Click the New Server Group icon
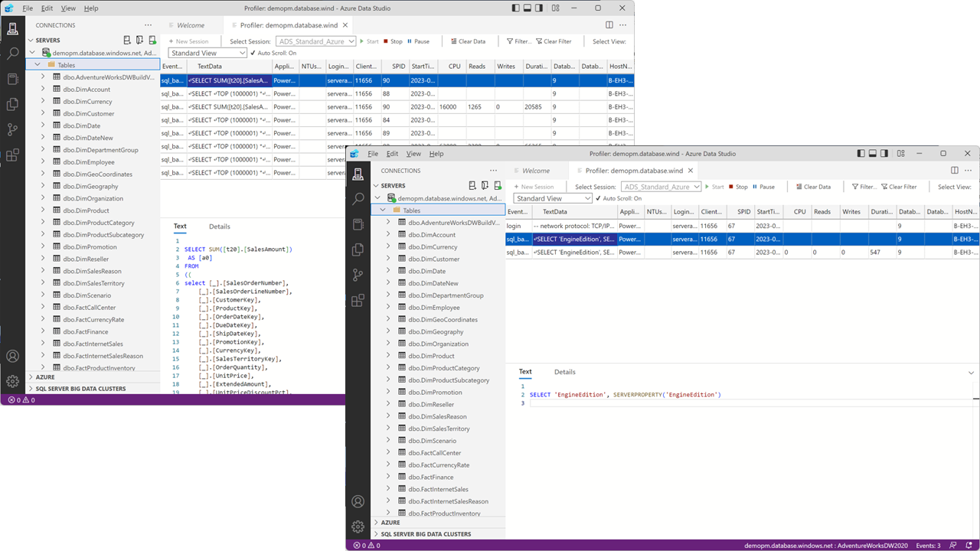Image resolution: width=980 pixels, height=551 pixels. [485, 185]
